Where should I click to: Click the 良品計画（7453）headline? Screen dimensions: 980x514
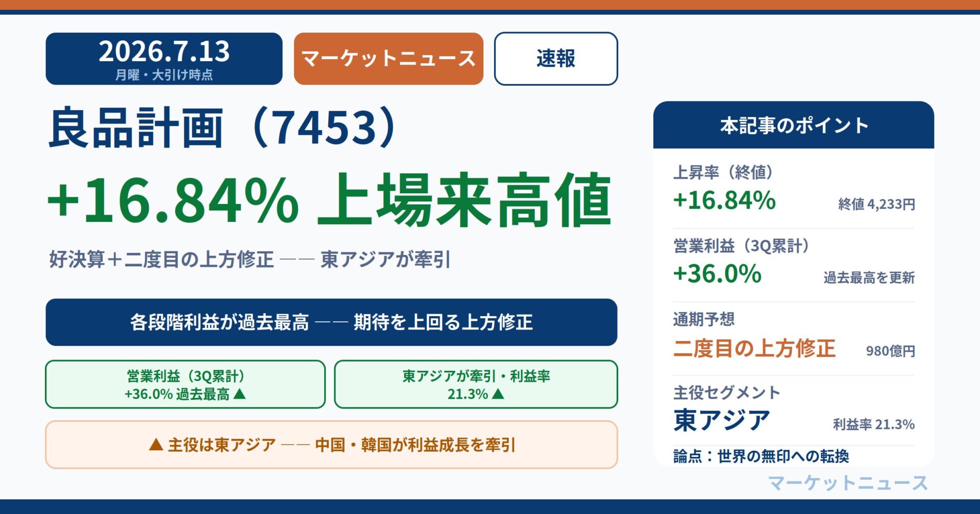click(x=223, y=127)
